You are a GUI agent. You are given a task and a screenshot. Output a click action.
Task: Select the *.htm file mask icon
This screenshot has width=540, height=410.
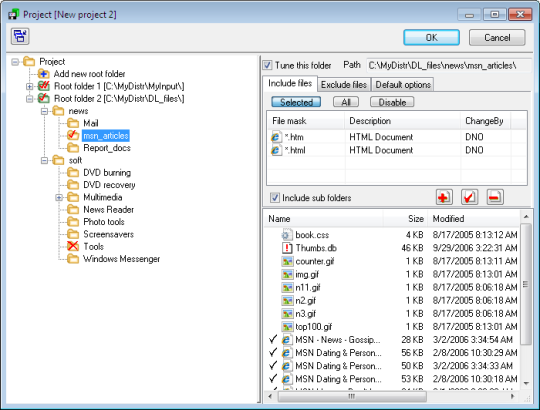276,137
